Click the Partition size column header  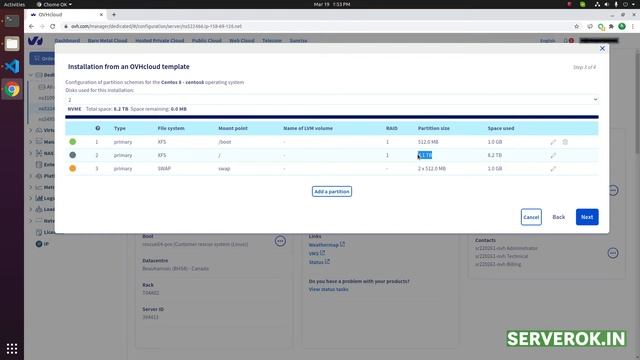point(433,128)
